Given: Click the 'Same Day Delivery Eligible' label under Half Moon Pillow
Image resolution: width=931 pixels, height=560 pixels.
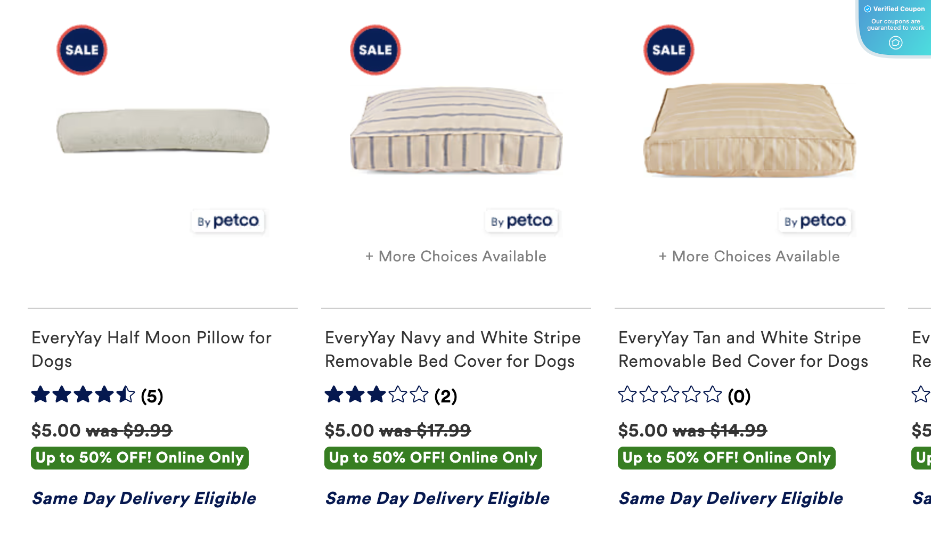Looking at the screenshot, I should coord(144,498).
